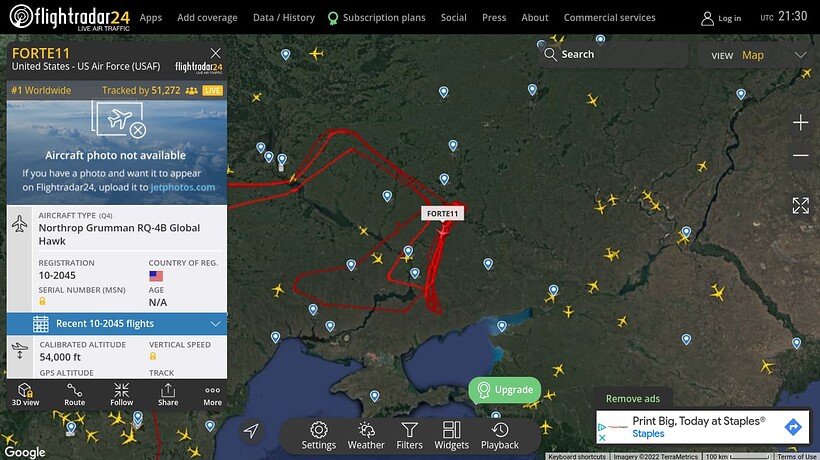The height and width of the screenshot is (460, 820).
Task: Open the View Map dropdown
Action: [x=758, y=55]
